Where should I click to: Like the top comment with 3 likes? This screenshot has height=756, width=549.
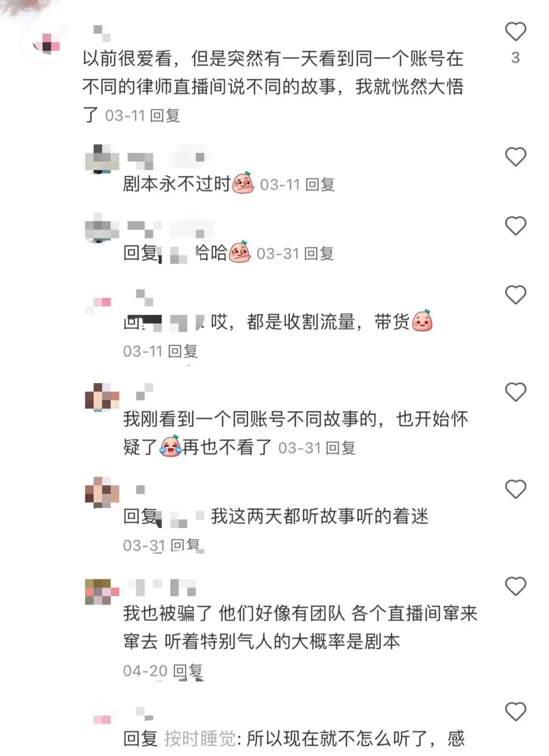click(x=515, y=32)
